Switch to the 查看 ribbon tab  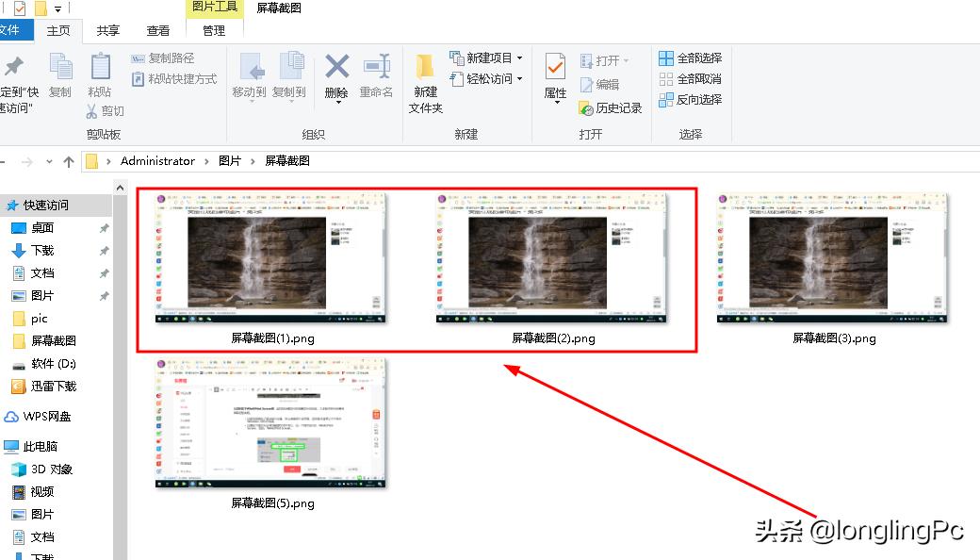click(157, 29)
